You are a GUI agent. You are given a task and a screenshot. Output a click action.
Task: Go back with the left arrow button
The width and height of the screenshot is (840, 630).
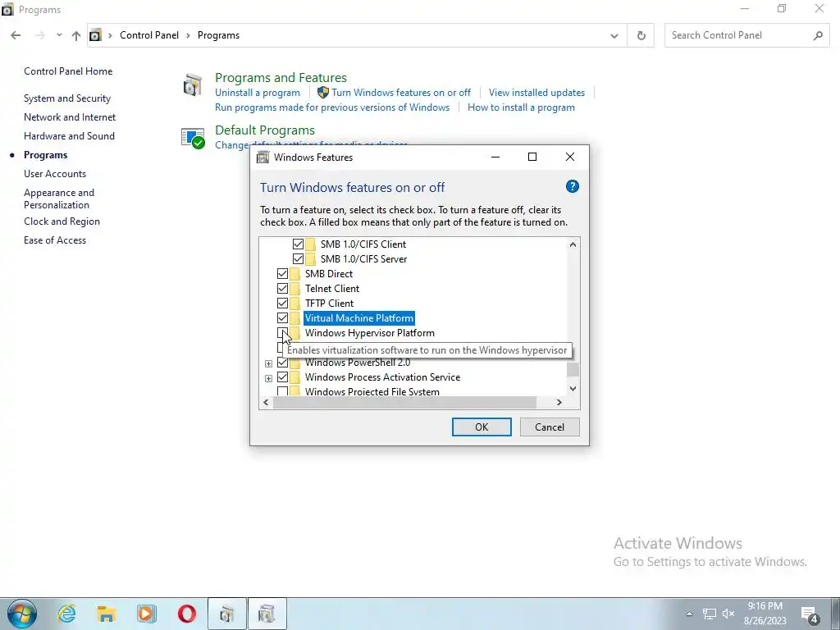click(16, 35)
